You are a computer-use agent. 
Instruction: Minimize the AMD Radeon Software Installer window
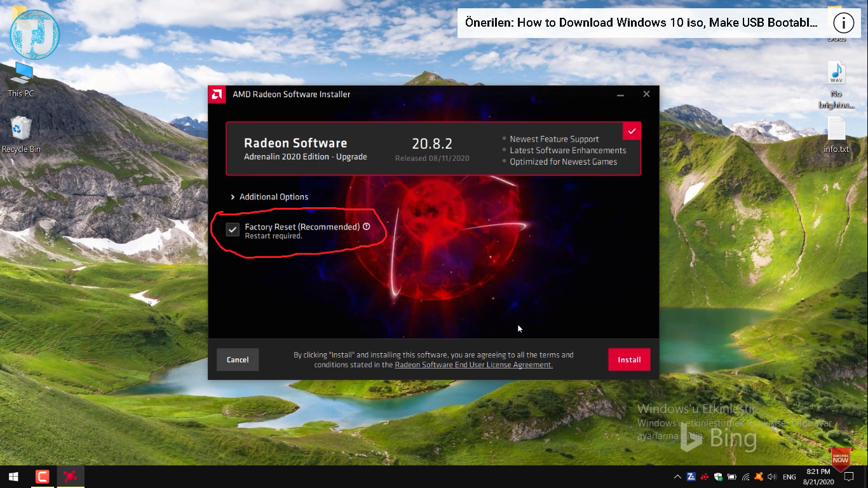click(620, 94)
